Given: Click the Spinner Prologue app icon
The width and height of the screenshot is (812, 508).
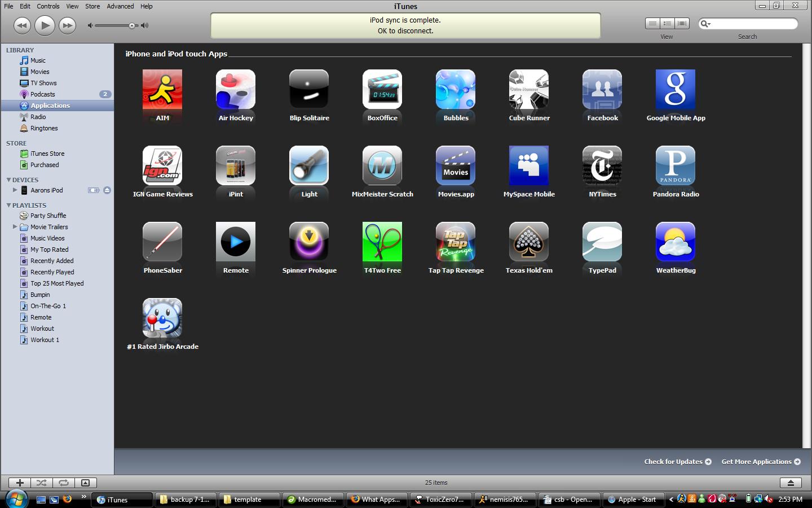Looking at the screenshot, I should (x=309, y=242).
